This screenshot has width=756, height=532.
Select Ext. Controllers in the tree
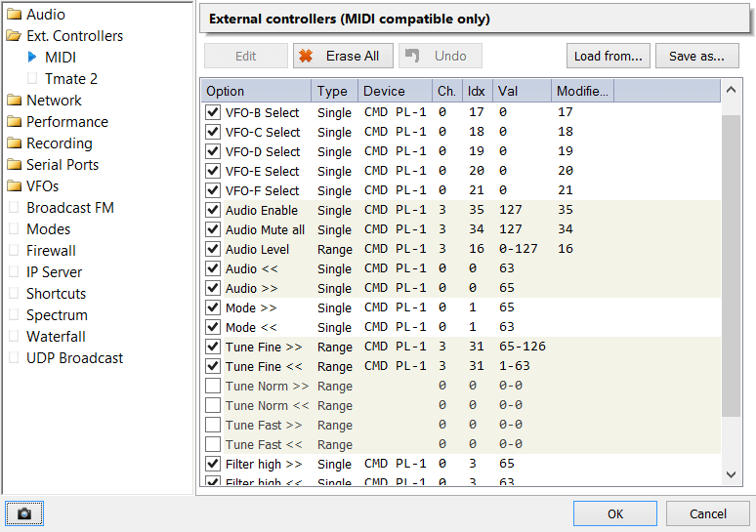[x=75, y=36]
